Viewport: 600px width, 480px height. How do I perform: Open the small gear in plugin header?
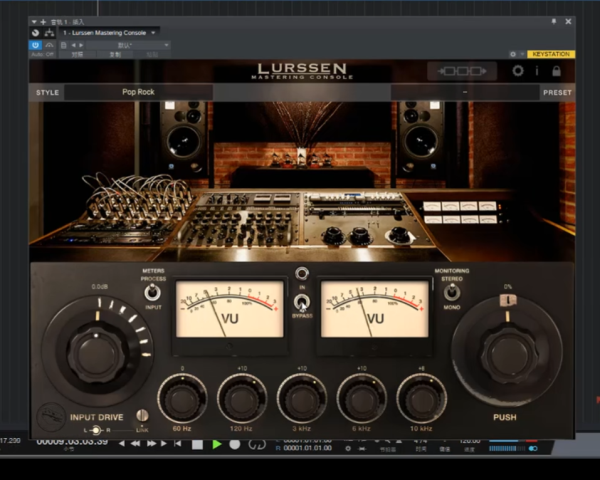point(513,54)
